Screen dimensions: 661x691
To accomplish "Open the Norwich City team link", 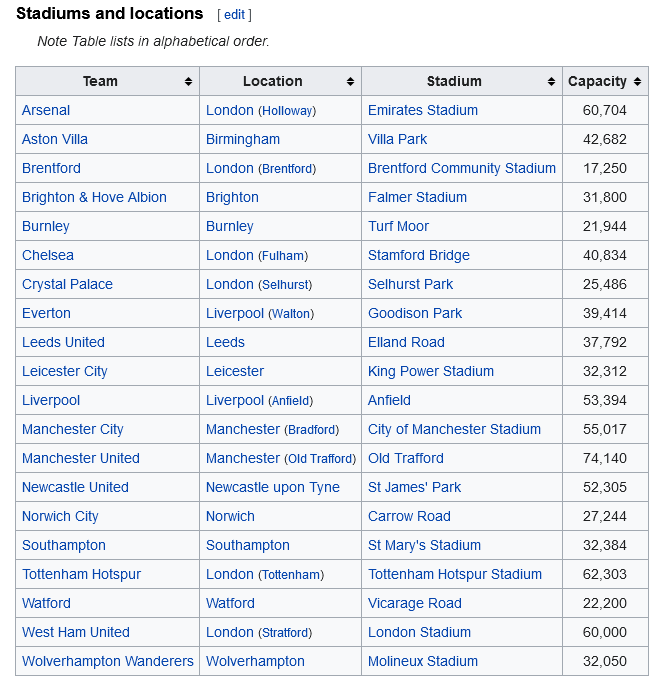I will coord(60,516).
